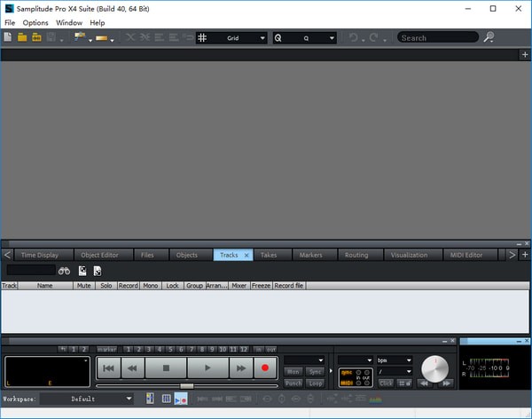
Task: Jump to start with skip-back button
Action: tap(108, 368)
